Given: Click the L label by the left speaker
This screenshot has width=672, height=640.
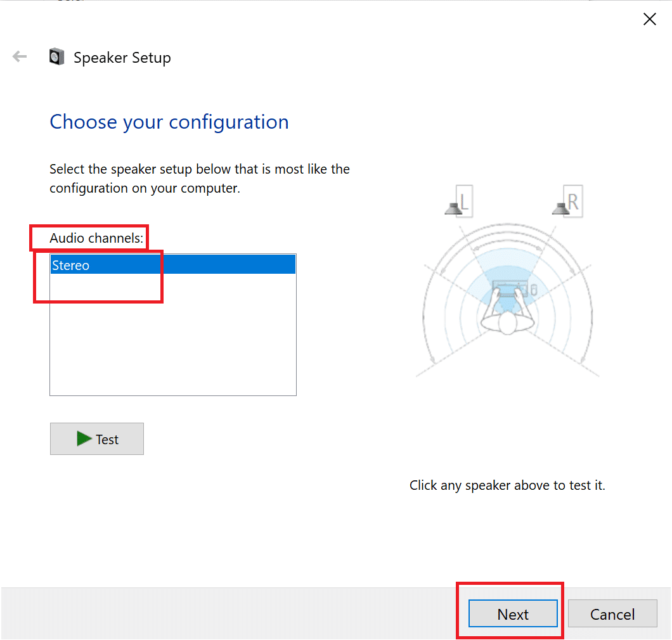Looking at the screenshot, I should (x=464, y=202).
